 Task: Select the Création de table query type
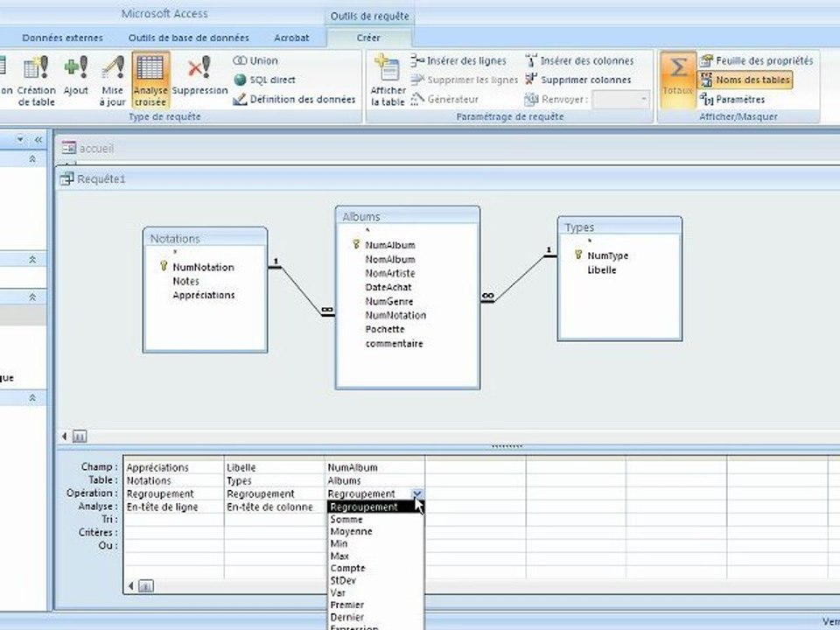point(36,80)
